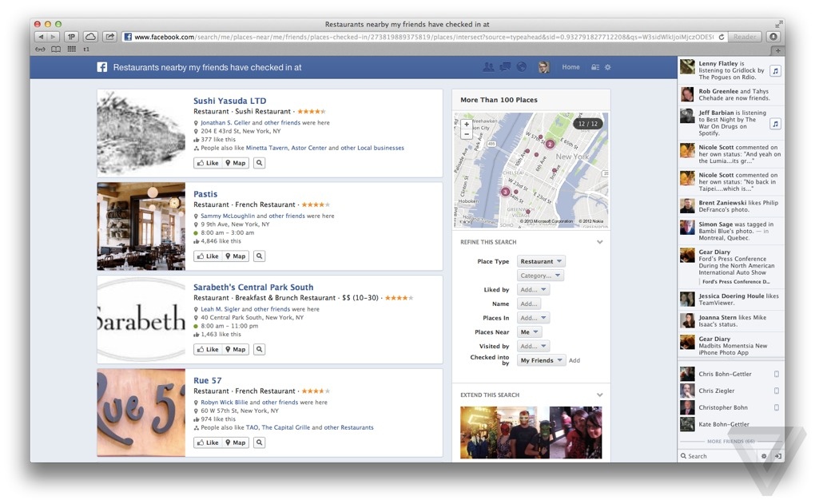Click Like button for Sushi Yasuda LTD
The width and height of the screenshot is (815, 504).
click(208, 163)
